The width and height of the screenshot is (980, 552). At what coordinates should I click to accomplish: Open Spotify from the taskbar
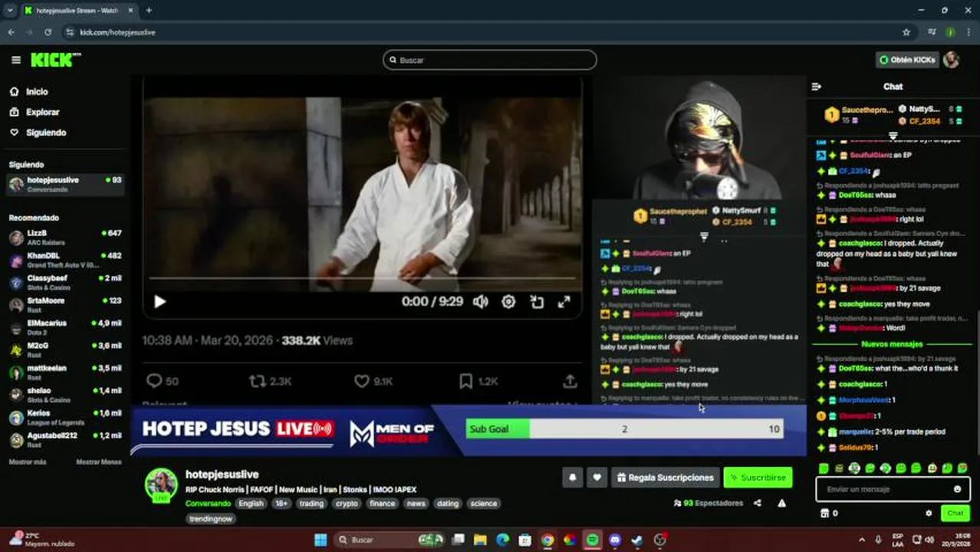[x=593, y=540]
